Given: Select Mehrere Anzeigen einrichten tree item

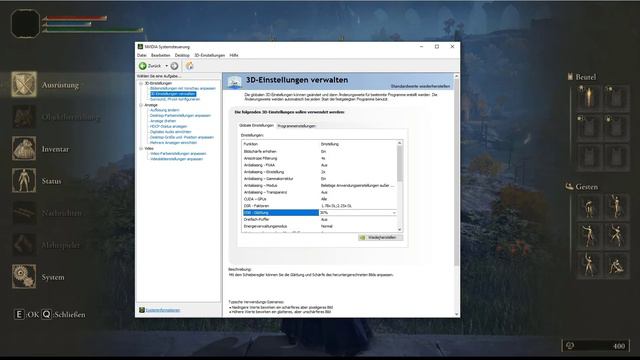Looking at the screenshot, I should (173, 142).
